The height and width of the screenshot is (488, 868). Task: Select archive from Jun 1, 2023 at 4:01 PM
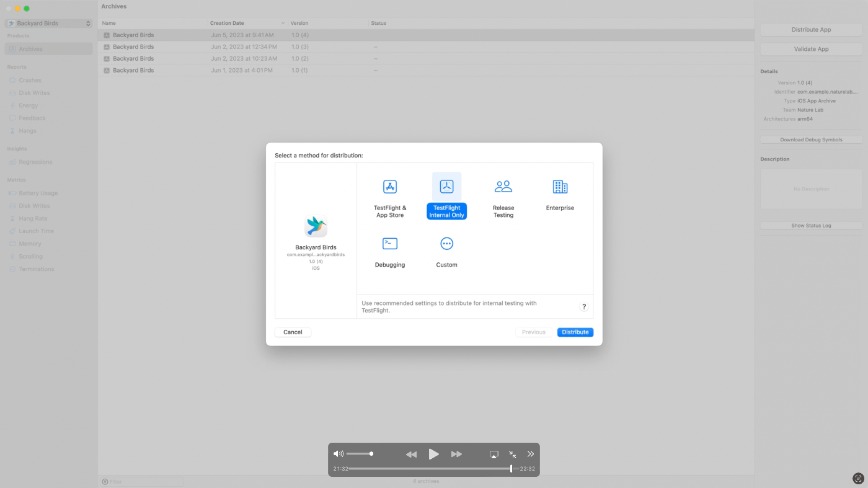[x=426, y=70]
